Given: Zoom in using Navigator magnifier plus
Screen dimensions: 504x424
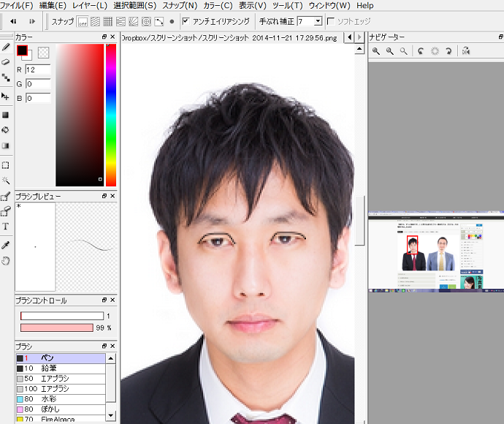Looking at the screenshot, I should 375,51.
